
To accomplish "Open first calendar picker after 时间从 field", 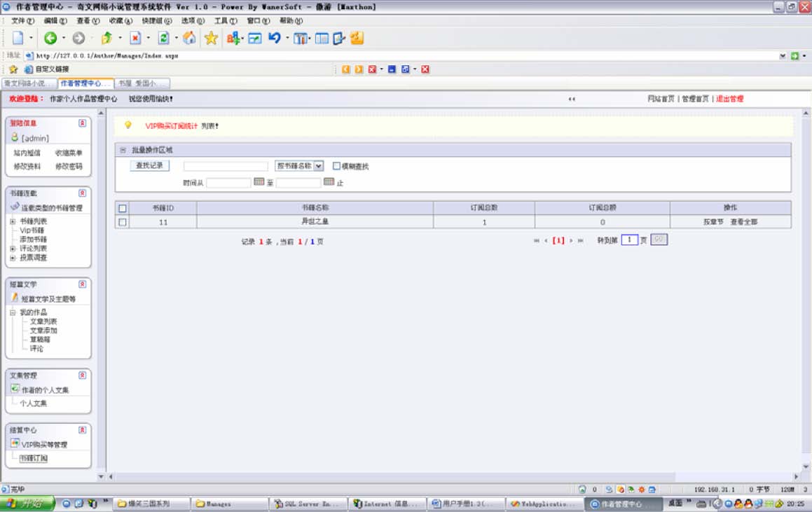I will point(259,181).
